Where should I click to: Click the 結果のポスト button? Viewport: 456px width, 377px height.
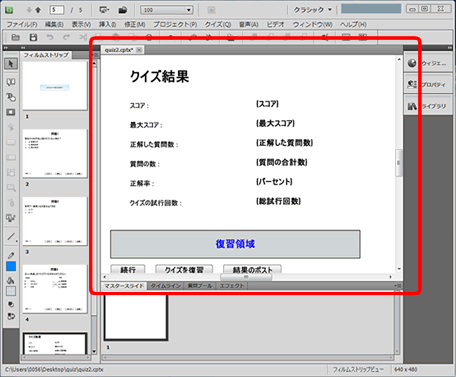coord(252,270)
